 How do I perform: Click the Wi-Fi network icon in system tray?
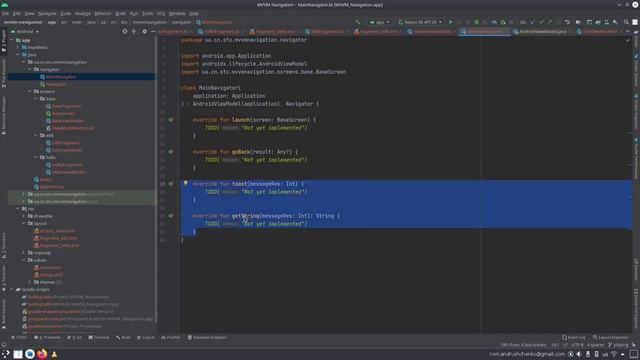(x=614, y=354)
